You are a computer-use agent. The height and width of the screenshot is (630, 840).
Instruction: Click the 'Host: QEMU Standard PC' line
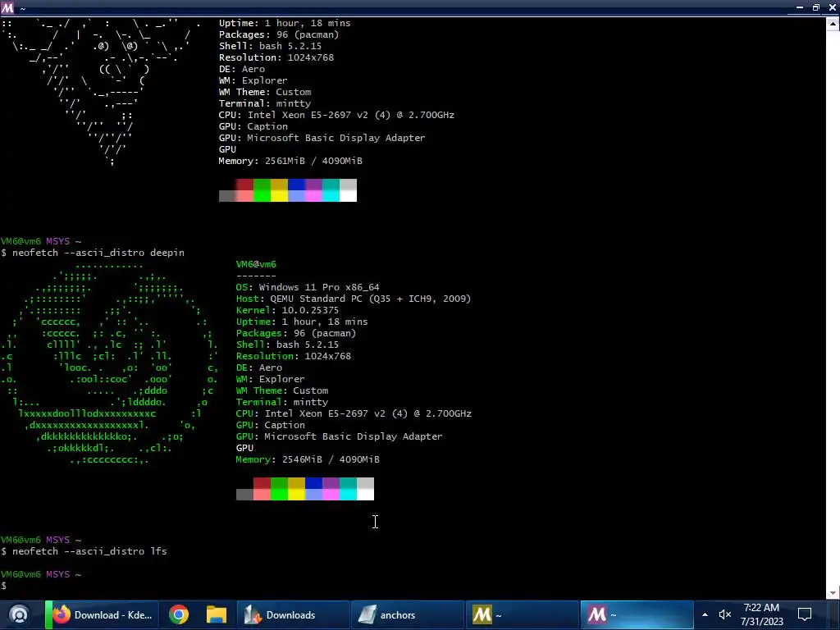[353, 299]
